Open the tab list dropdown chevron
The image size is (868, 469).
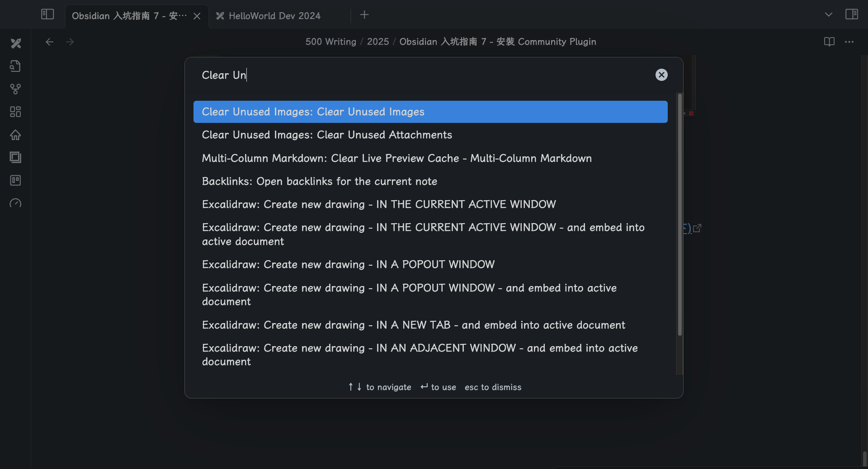click(829, 14)
